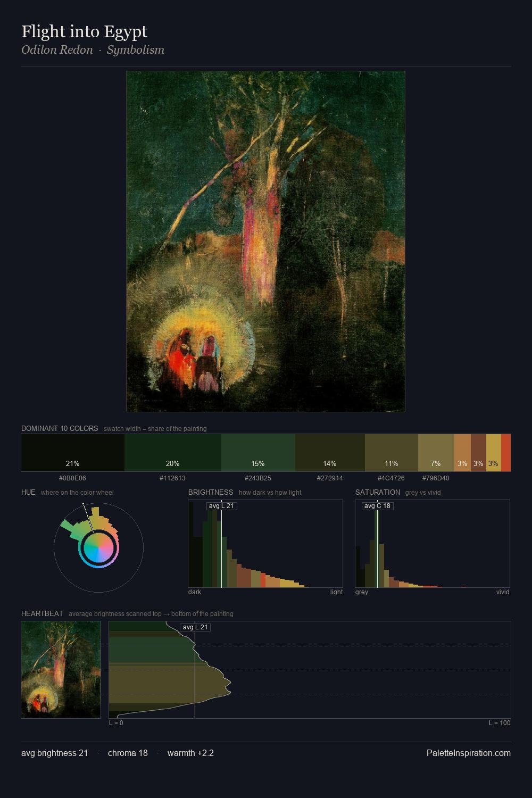Click the hex code #4C4726 label
Screen dimensions: 532x798
click(391, 478)
